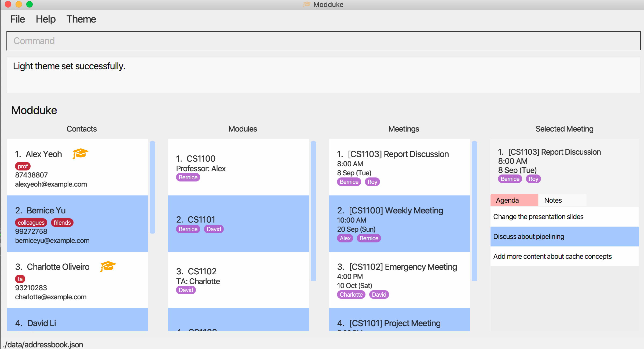Click Bernice tag under CS1100 module
The height and width of the screenshot is (349, 644).
click(x=188, y=177)
